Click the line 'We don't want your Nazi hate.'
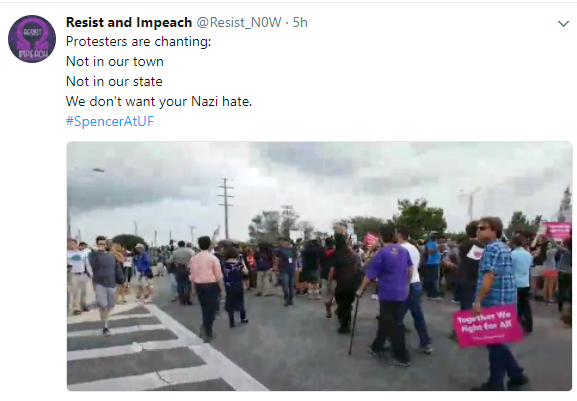 point(159,102)
